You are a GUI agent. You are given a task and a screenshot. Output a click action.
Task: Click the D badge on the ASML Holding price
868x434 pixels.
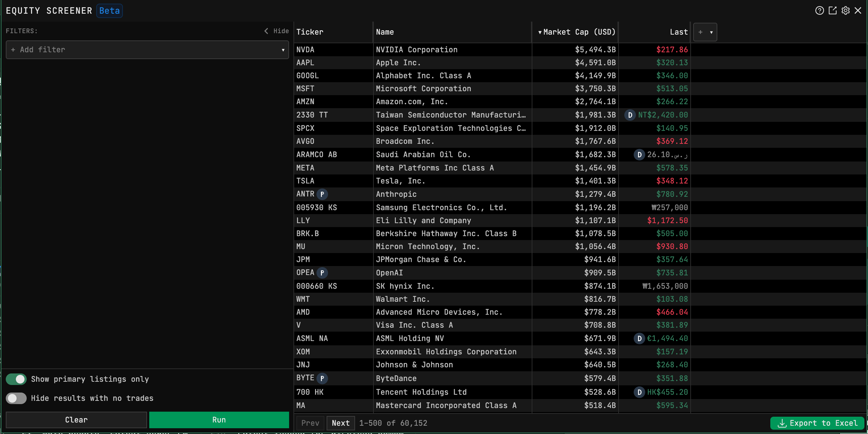(639, 338)
